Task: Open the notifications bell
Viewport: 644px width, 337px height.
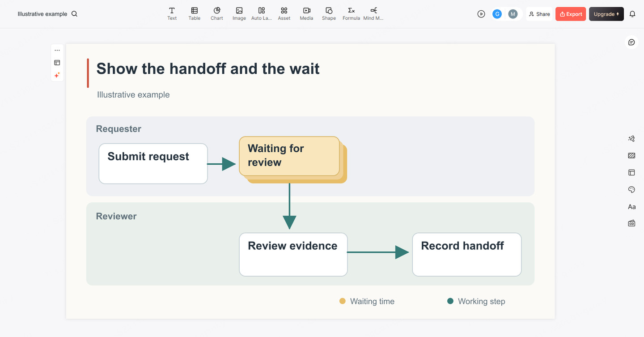Action: (632, 14)
